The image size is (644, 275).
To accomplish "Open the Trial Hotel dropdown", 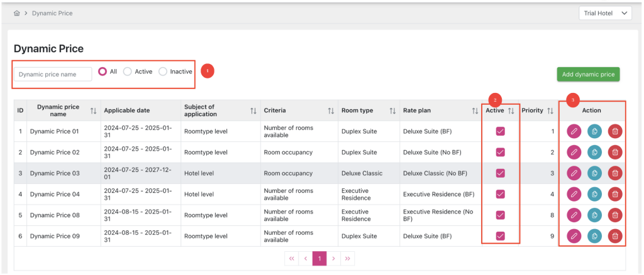I will (x=604, y=13).
